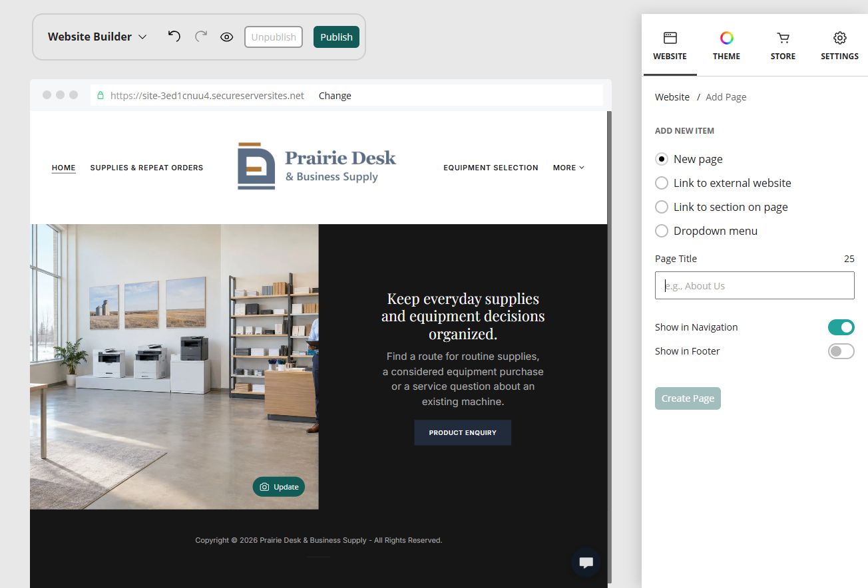Click the Settings gear icon
This screenshot has height=588, width=868.
pos(839,38)
